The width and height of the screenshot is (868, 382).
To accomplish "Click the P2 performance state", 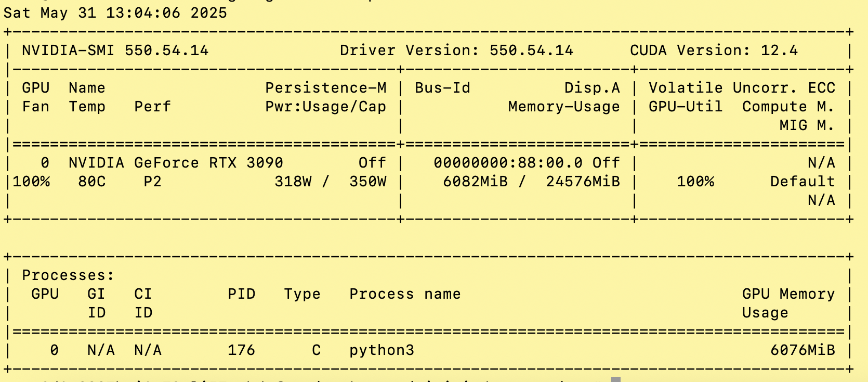I will (152, 182).
